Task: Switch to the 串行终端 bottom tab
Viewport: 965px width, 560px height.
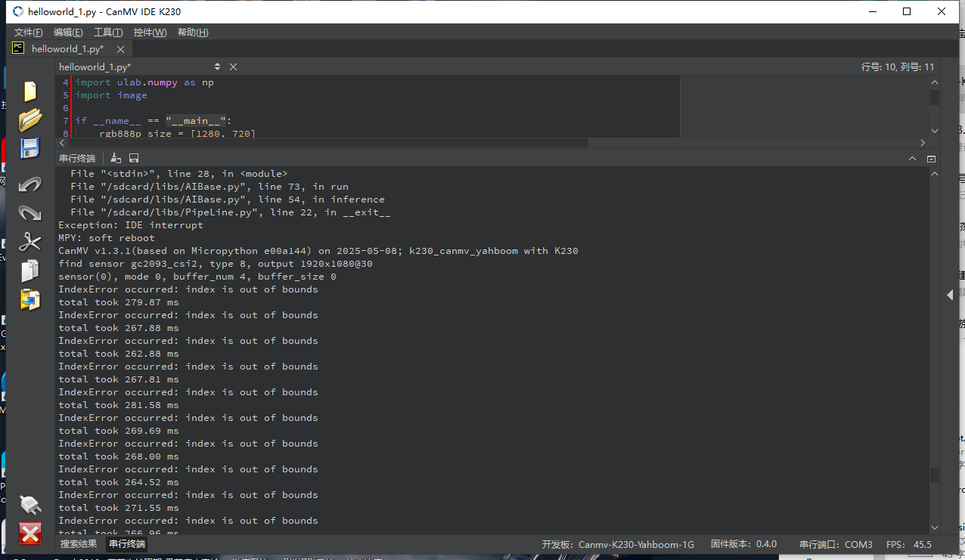Action: (x=127, y=543)
